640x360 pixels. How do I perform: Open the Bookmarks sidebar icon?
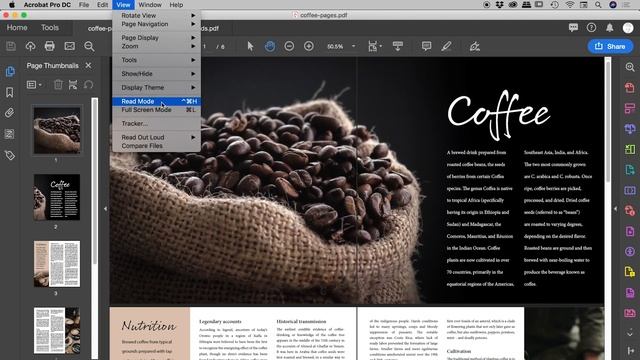pyautogui.click(x=10, y=92)
